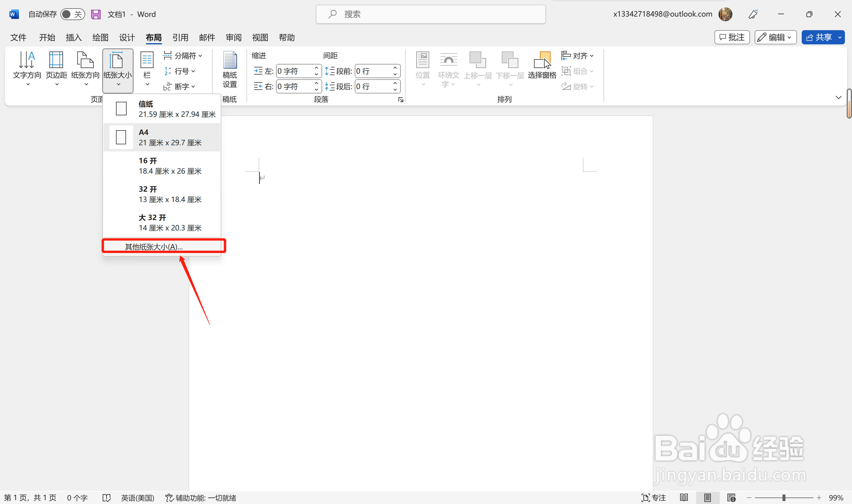The height and width of the screenshot is (504, 852).
Task: Expand the Align (对齐) dropdown
Action: (577, 55)
